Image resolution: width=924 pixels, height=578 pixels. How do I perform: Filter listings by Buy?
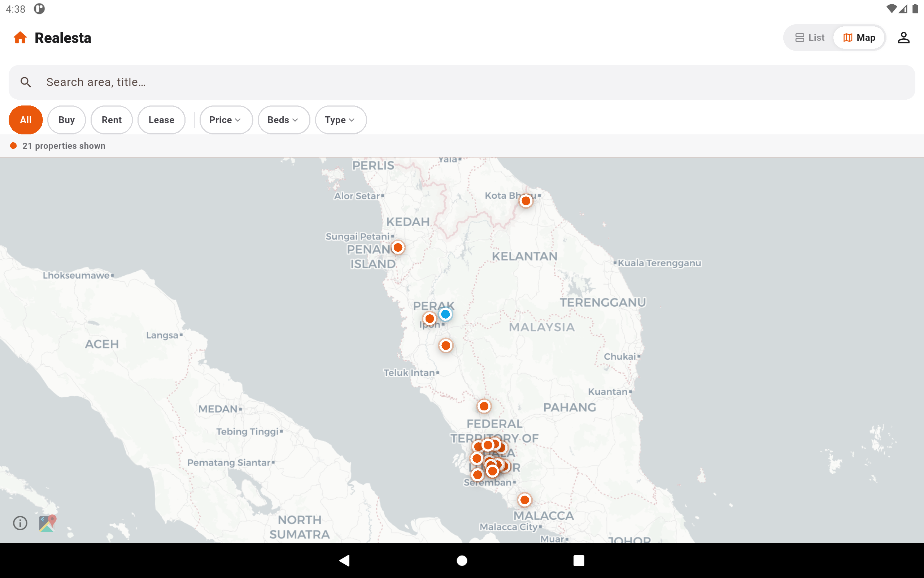(x=66, y=120)
